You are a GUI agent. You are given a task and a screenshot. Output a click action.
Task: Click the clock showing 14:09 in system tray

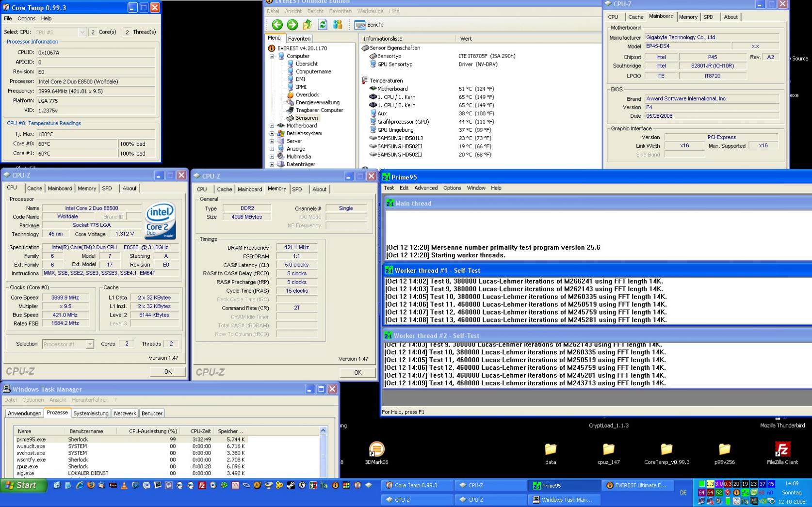(792, 483)
